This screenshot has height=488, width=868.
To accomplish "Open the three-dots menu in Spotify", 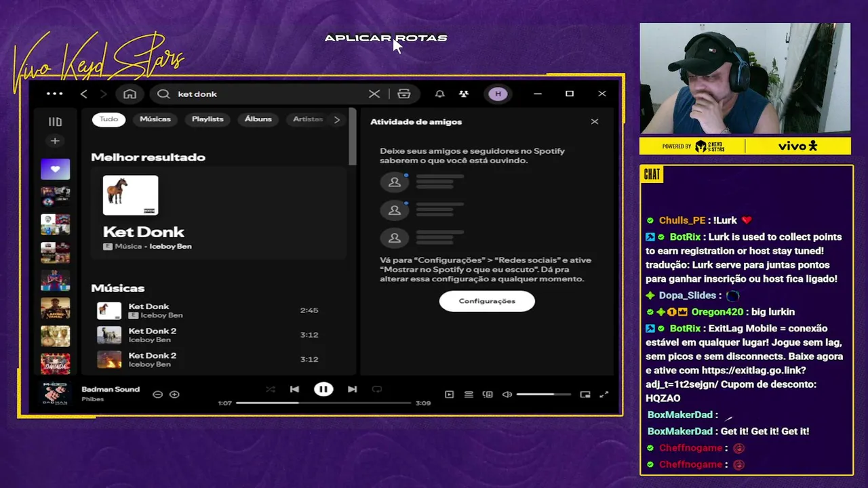I will coord(55,94).
